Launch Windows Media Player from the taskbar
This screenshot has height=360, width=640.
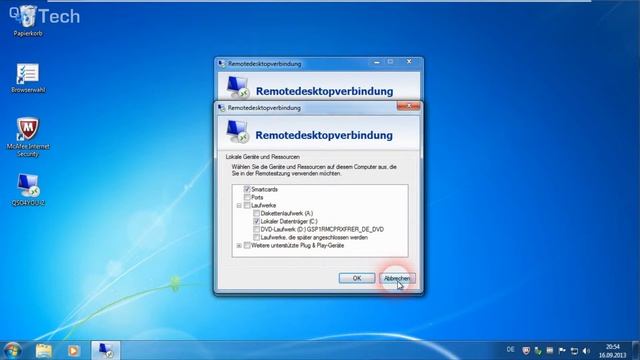click(73, 351)
